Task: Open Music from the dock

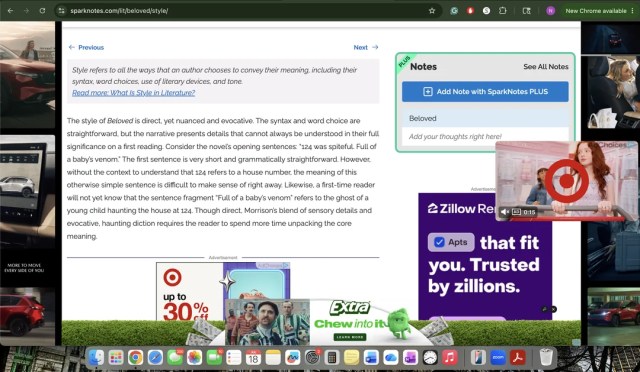Action: coord(449,358)
